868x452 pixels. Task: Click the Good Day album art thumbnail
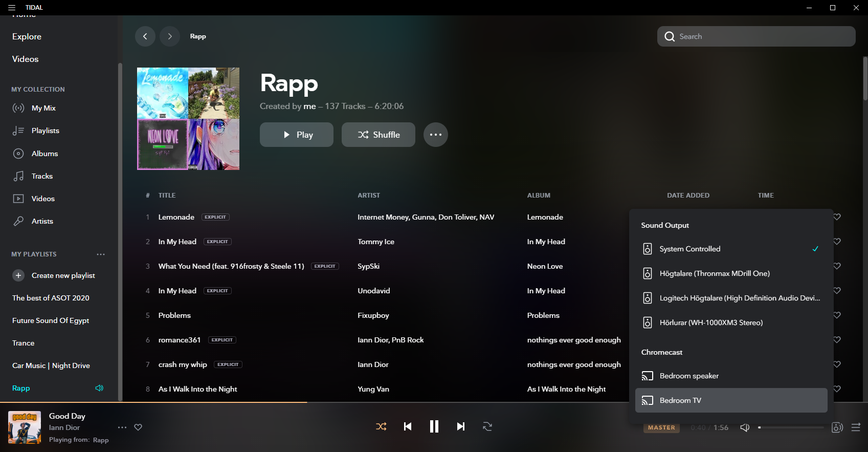pyautogui.click(x=25, y=427)
